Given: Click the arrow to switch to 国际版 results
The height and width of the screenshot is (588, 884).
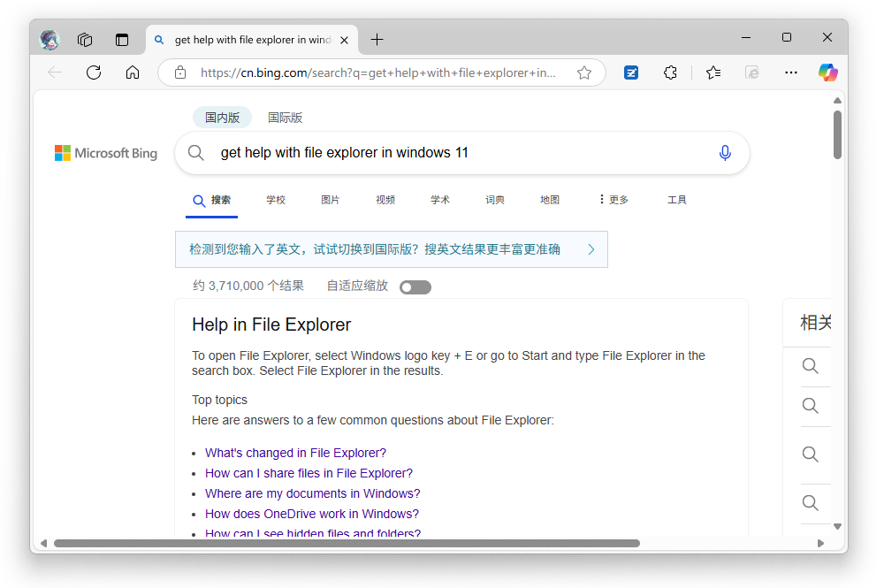Looking at the screenshot, I should click(591, 249).
